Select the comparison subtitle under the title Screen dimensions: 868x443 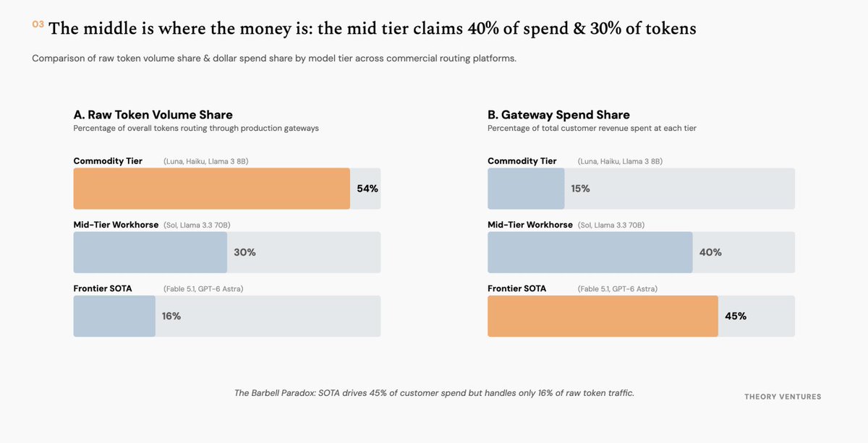(274, 58)
